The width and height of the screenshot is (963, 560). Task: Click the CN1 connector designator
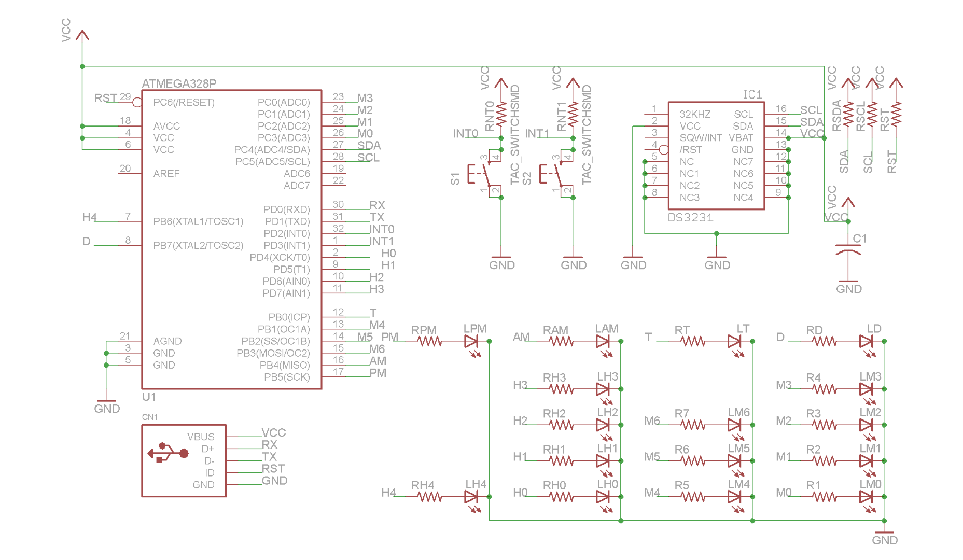click(x=150, y=417)
